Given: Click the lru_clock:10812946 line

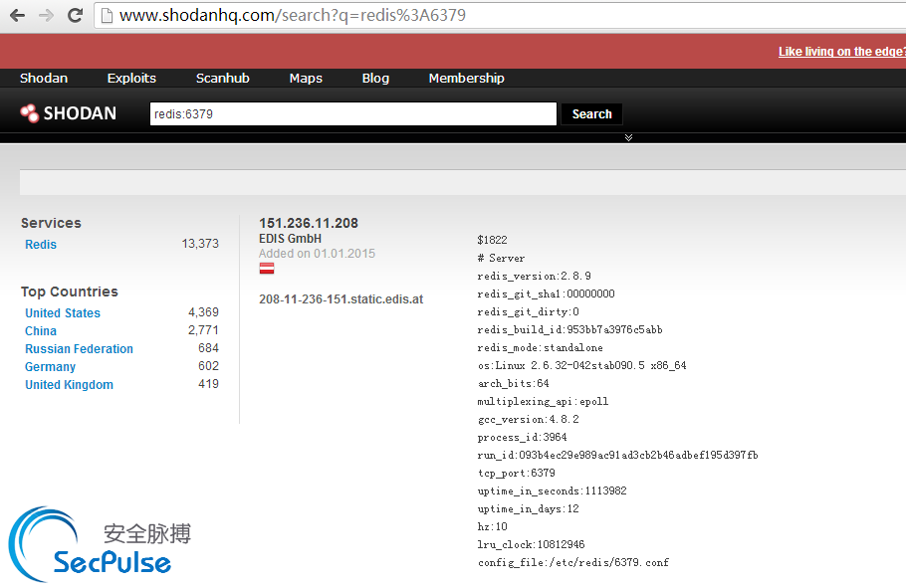Looking at the screenshot, I should (531, 544).
